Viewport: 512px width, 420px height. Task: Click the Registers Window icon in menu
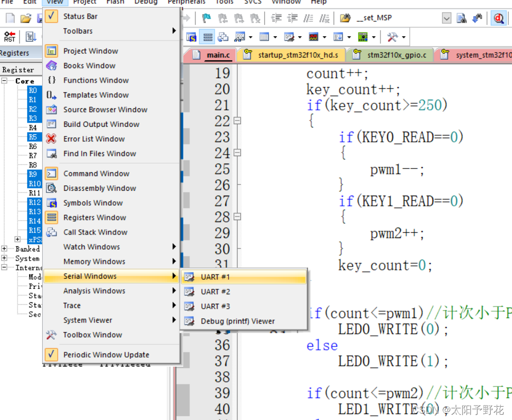(x=51, y=217)
